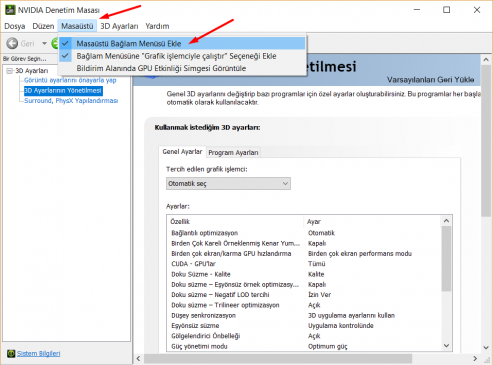Select Doku süzme – Trilineer optimizasyon row
The height and width of the screenshot is (365, 493).
[x=304, y=305]
